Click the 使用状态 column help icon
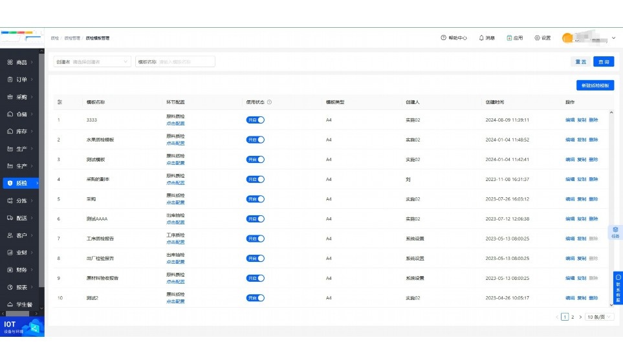The height and width of the screenshot is (364, 623). (x=269, y=102)
